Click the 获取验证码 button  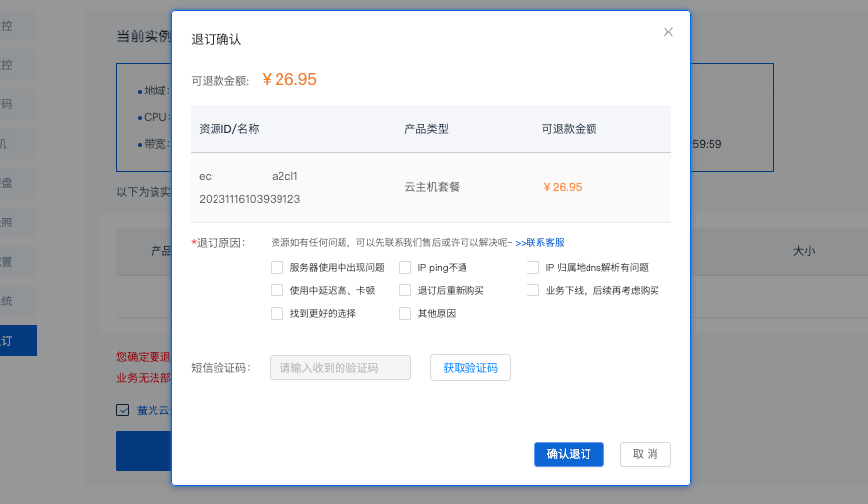pyautogui.click(x=470, y=368)
